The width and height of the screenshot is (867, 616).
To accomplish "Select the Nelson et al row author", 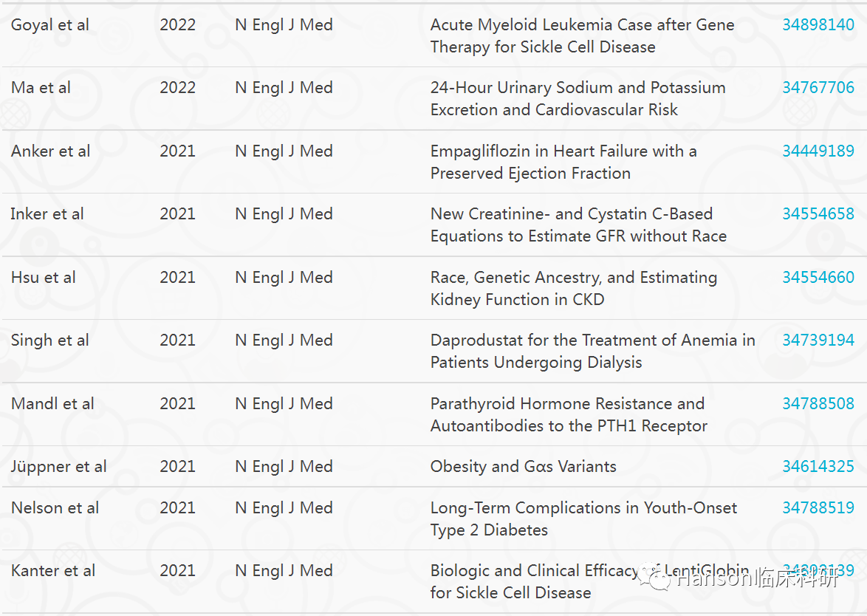I will (55, 507).
